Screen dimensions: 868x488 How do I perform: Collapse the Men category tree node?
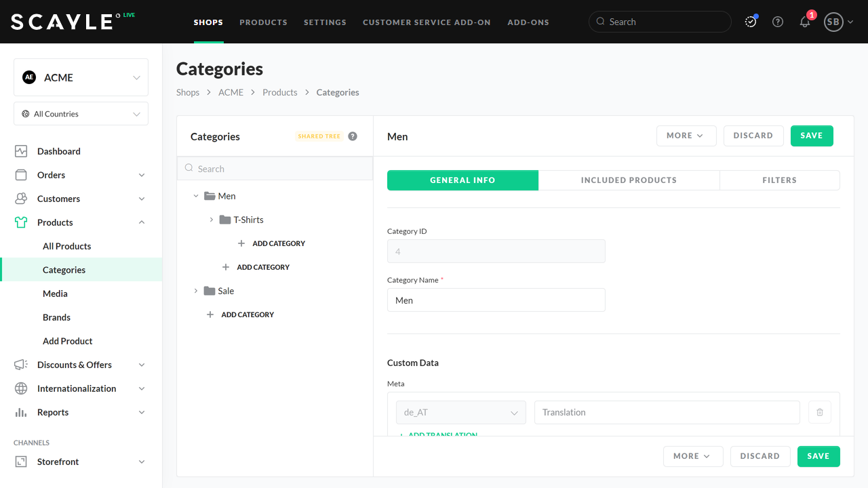pos(196,196)
